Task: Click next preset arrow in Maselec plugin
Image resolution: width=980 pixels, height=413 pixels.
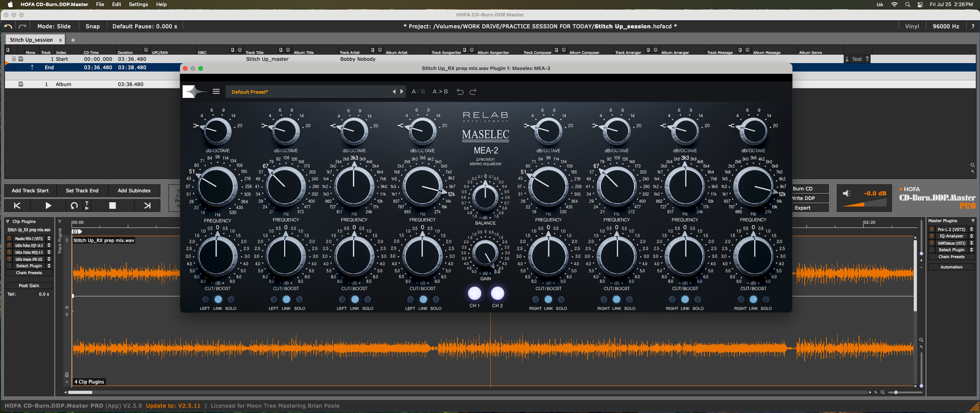Action: 402,92
